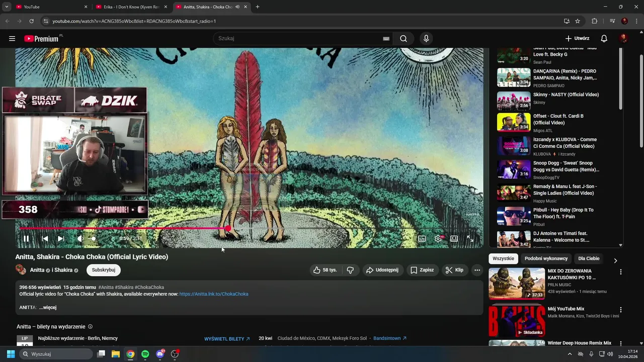This screenshot has width=644, height=362.
Task: Switch to theater mode
Action: coord(454,239)
